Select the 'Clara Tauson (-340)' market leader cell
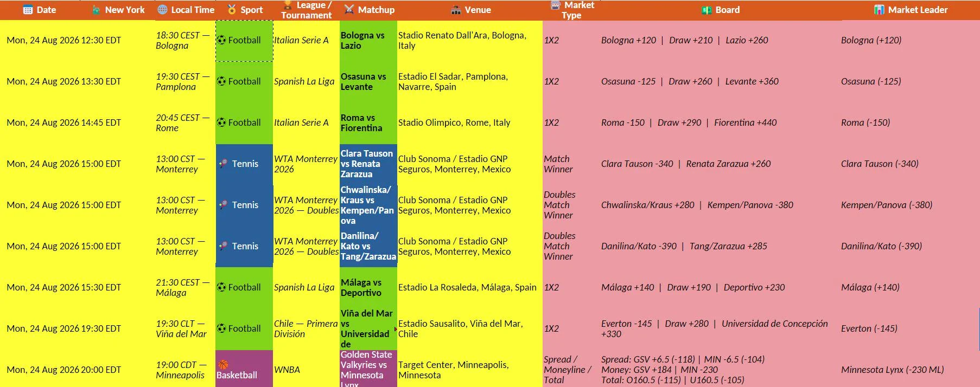This screenshot has width=980, height=387. (910, 164)
